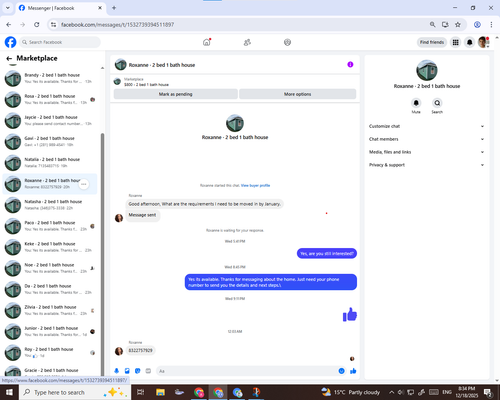The height and width of the screenshot is (400, 500).
Task: Open a new browser tab
Action: coord(114,8)
